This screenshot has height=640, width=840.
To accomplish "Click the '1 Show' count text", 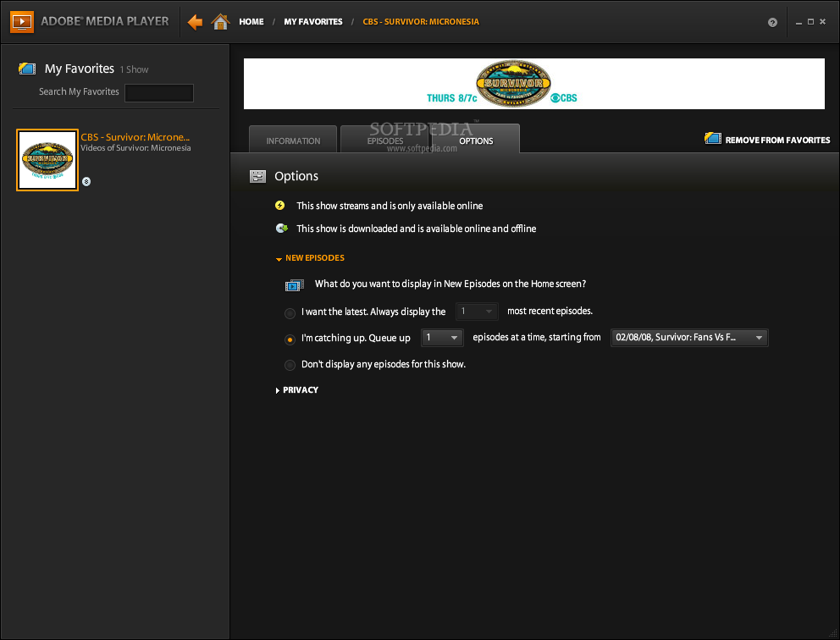I will coord(134,69).
